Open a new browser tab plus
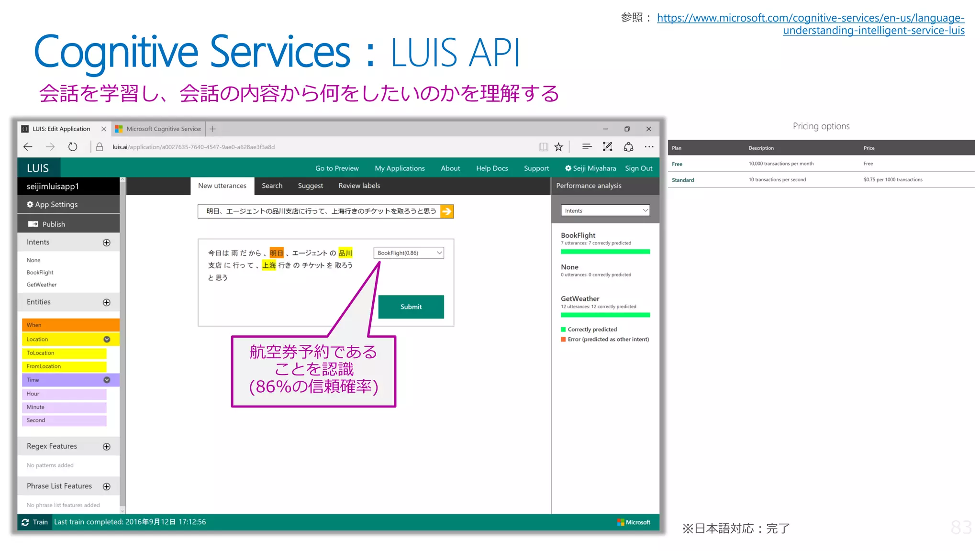980x551 pixels. coord(213,129)
